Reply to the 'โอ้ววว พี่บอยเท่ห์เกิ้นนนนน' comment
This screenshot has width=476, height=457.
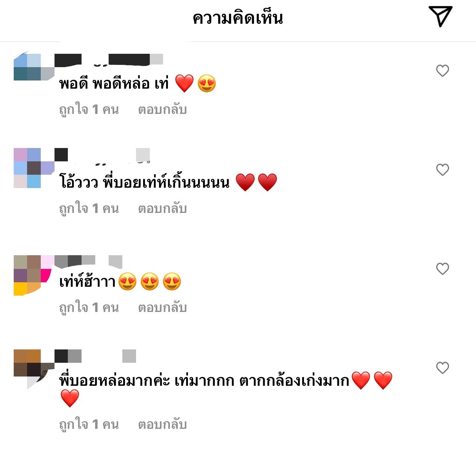[162, 209]
